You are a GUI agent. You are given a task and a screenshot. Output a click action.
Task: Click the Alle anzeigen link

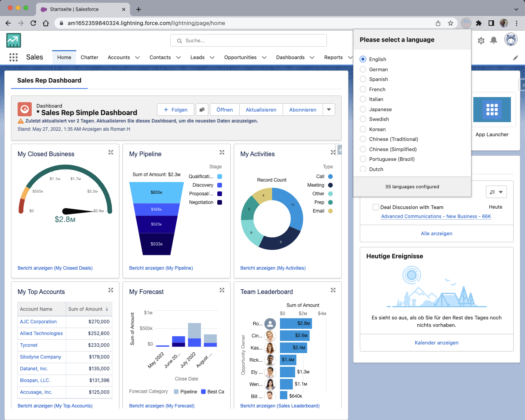(437, 234)
